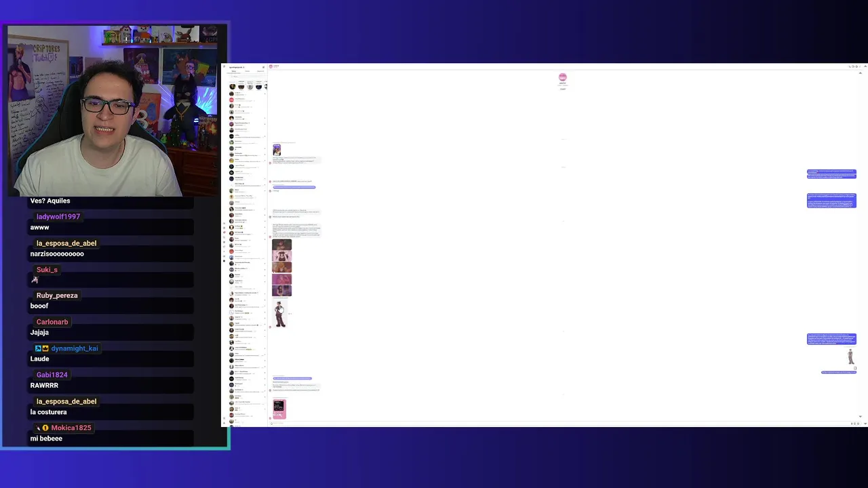Viewport: 868px width, 488px height.
Task: Click the 'booof' chat message
Action: click(39, 306)
